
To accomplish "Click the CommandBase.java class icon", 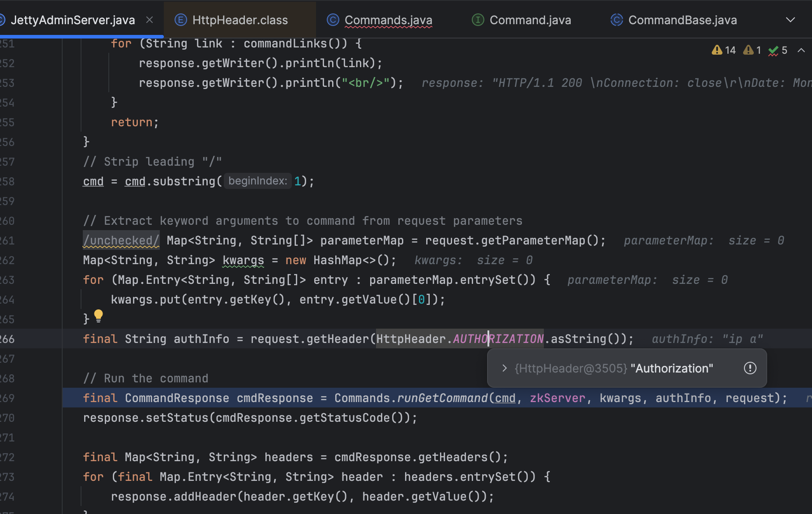I will (617, 20).
